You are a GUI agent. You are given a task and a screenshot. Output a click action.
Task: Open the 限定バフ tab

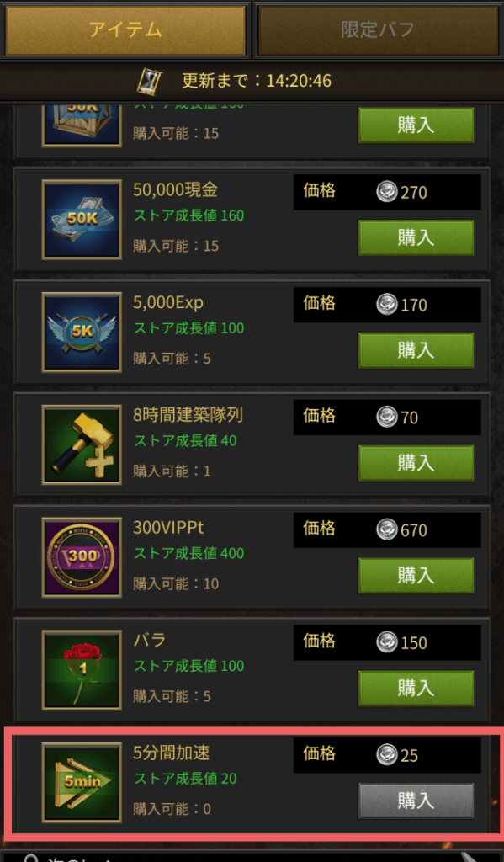pos(378,29)
